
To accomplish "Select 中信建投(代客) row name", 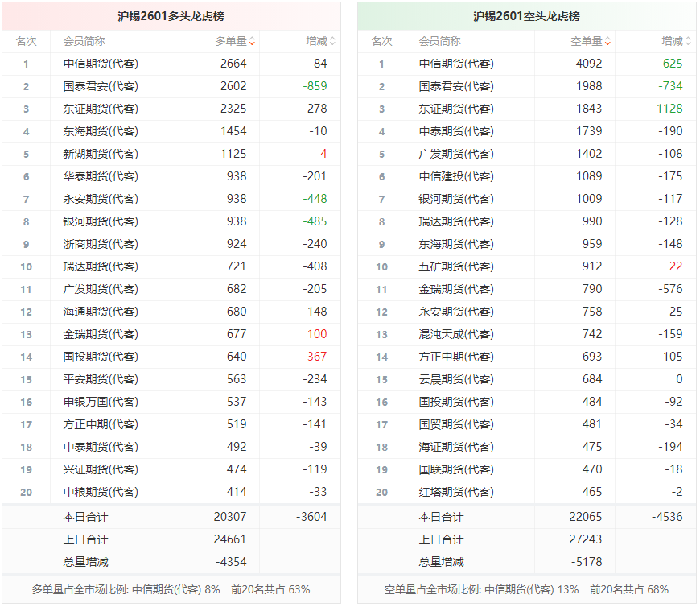I will (x=456, y=176).
